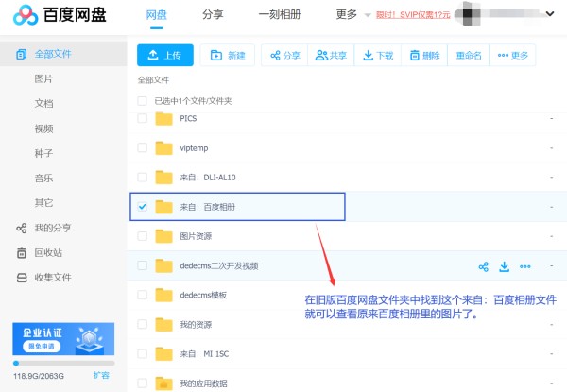
Task: Check the 来自：DLI-AL10 checkbox
Action: point(142,177)
